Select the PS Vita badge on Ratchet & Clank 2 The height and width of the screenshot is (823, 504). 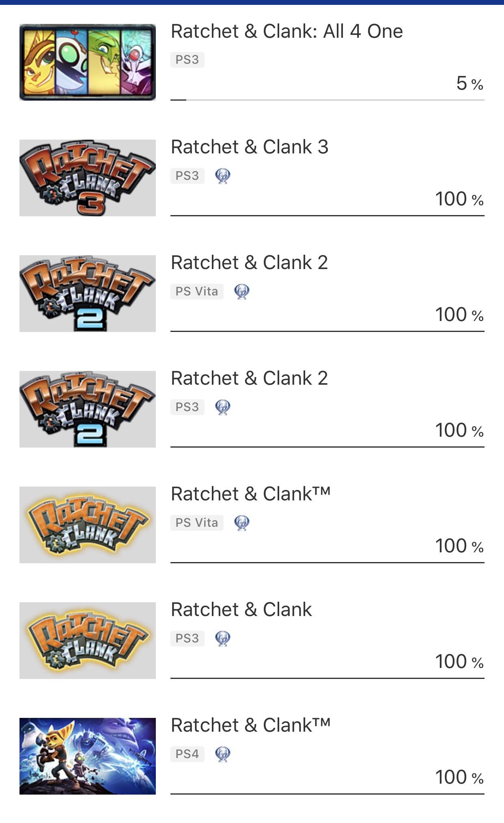197,291
